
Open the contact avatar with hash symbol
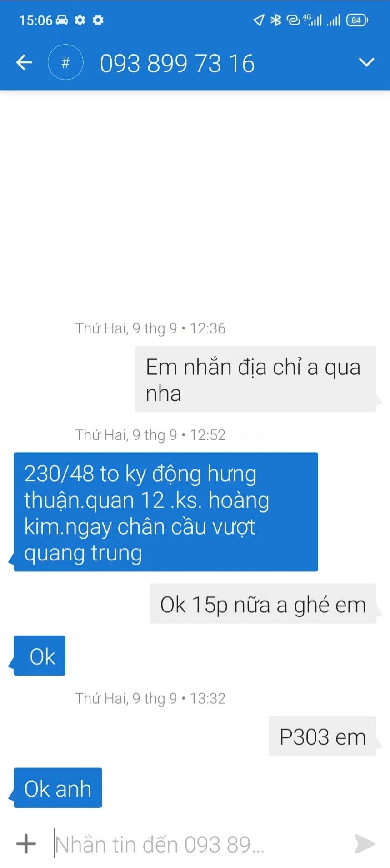pos(65,62)
